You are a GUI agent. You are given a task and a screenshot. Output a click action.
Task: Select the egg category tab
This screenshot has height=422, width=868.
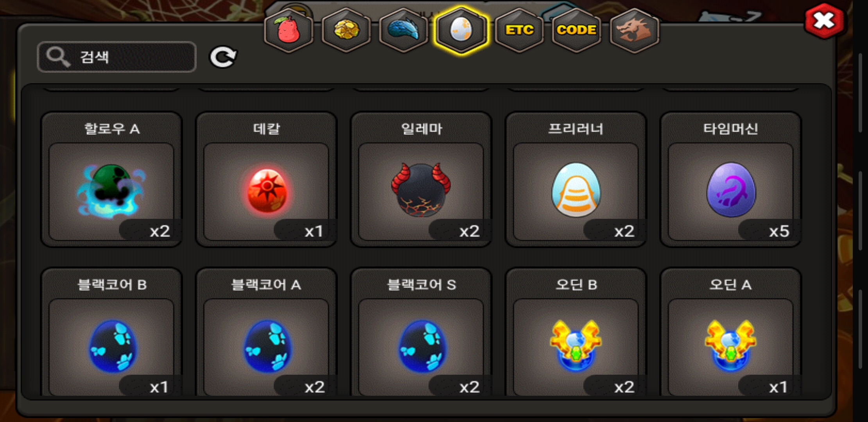click(461, 30)
